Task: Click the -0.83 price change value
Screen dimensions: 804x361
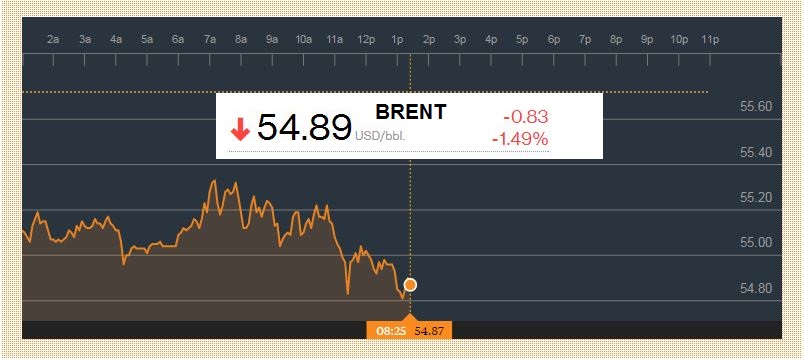Action: (526, 117)
